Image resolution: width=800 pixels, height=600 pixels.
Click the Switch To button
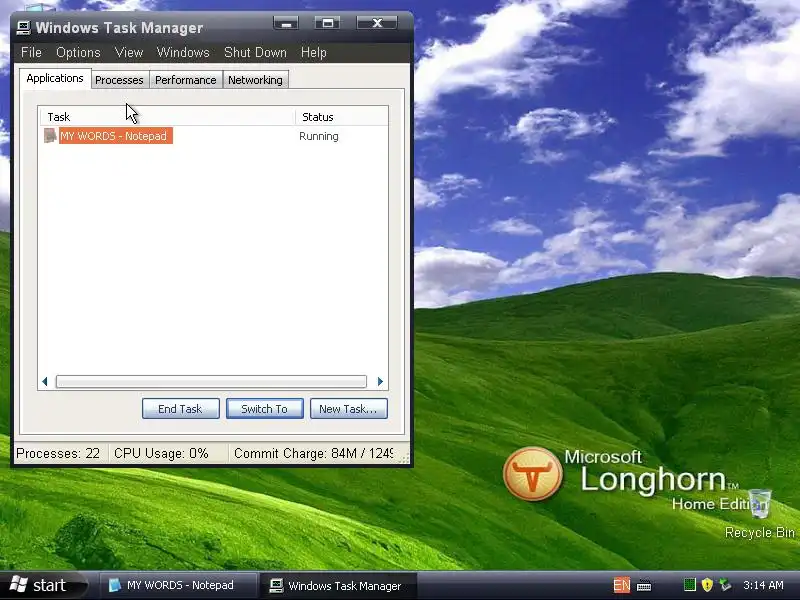(x=264, y=409)
